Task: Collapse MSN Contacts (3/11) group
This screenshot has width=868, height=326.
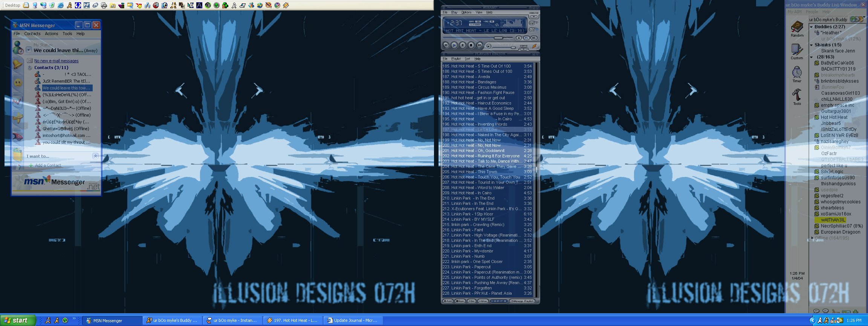Action: 30,68
